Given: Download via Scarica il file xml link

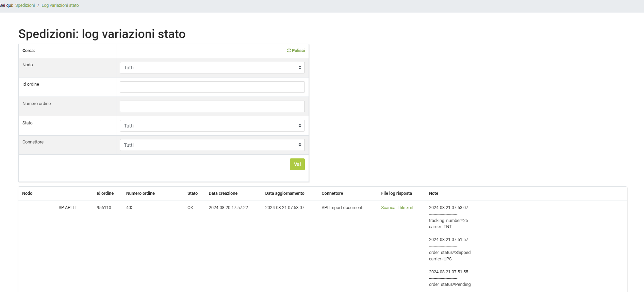Looking at the screenshot, I should click(397, 208).
